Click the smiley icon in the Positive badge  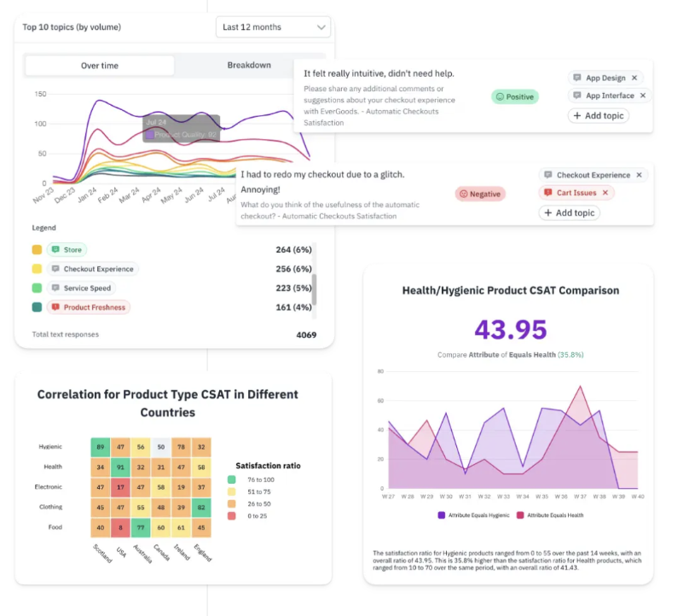point(500,97)
